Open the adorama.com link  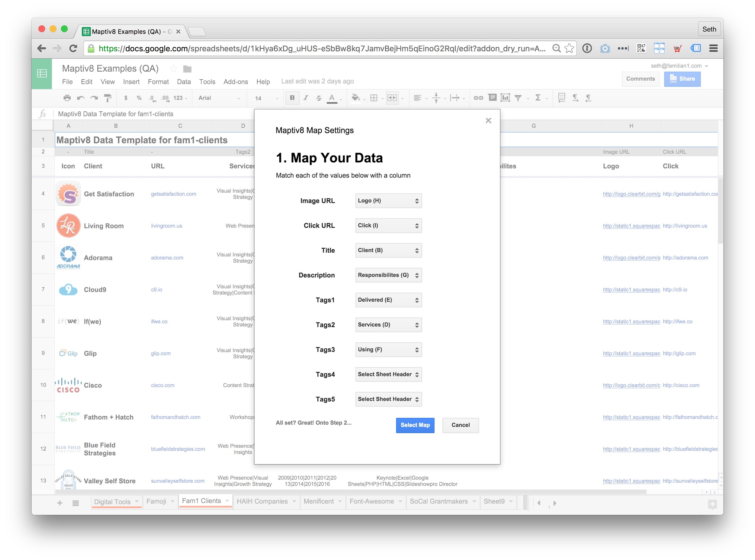coord(167,258)
